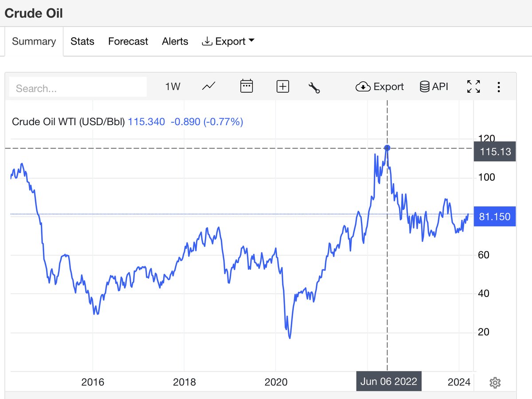Open chart settings gear icon
This screenshot has width=532, height=399.
point(495,383)
